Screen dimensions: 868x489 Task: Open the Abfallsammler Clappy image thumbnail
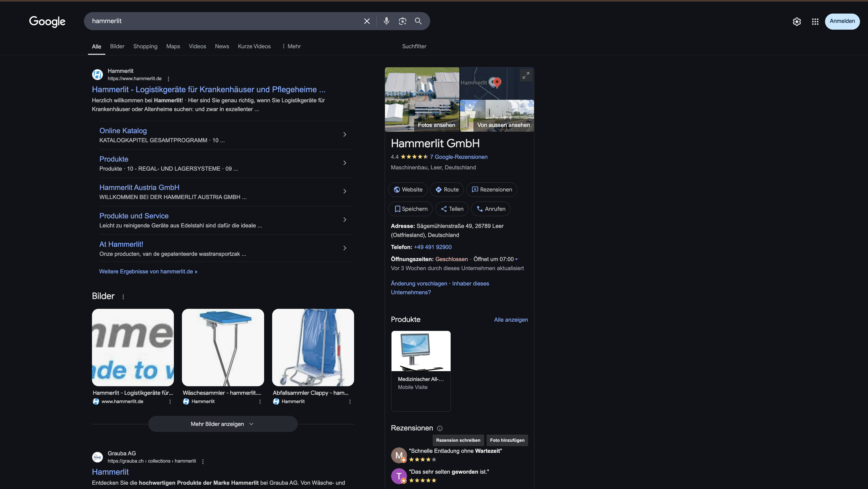click(313, 348)
